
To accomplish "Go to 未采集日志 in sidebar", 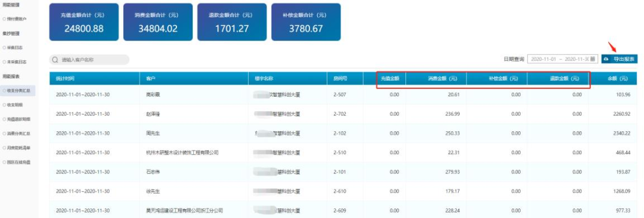I will pos(17,62).
